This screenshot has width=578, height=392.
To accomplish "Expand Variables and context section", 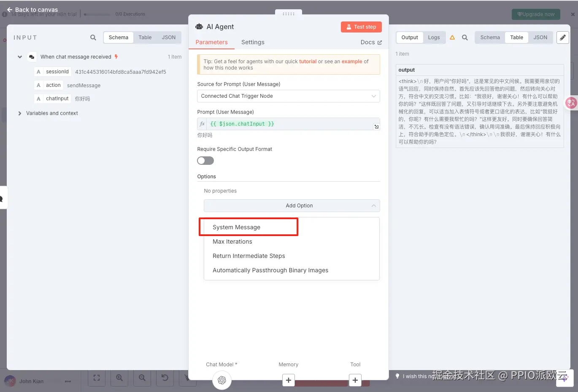I will pyautogui.click(x=20, y=113).
